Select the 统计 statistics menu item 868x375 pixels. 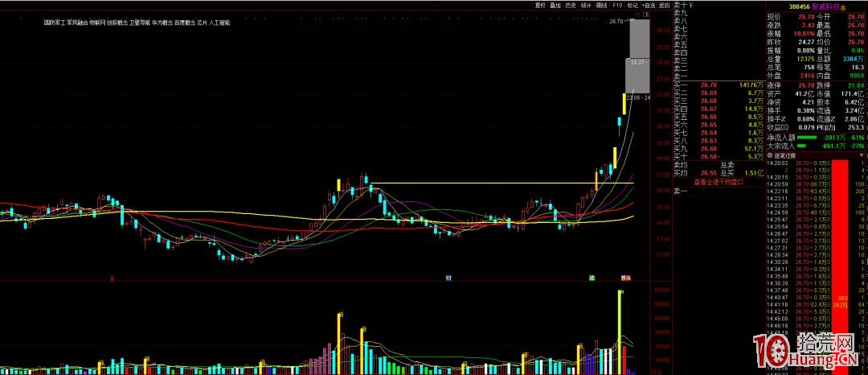pyautogui.click(x=586, y=5)
